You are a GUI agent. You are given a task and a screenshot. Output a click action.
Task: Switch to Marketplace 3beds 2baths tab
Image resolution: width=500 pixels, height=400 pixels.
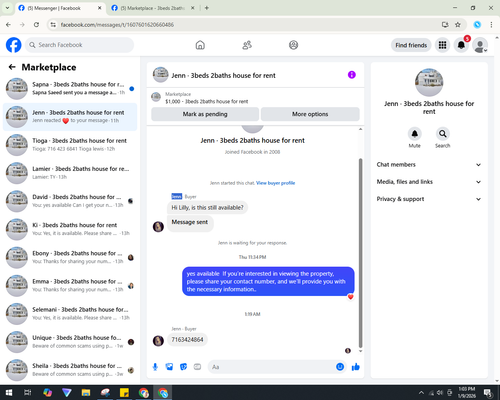(x=153, y=8)
